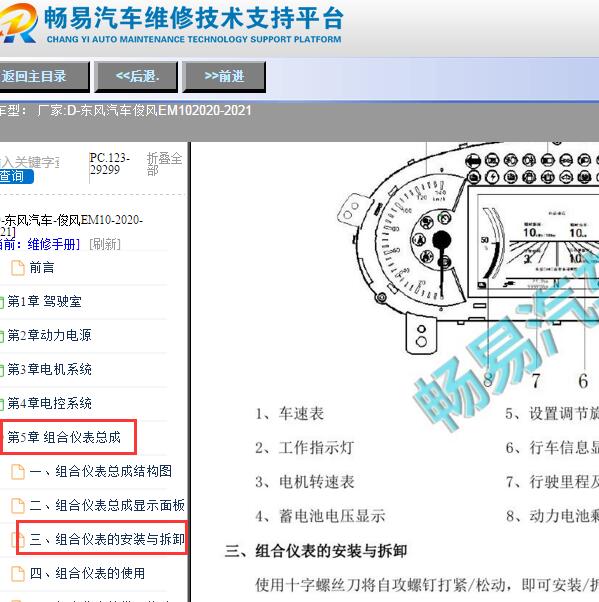
Task: Click the 返回主目录 button
Action: tap(43, 76)
